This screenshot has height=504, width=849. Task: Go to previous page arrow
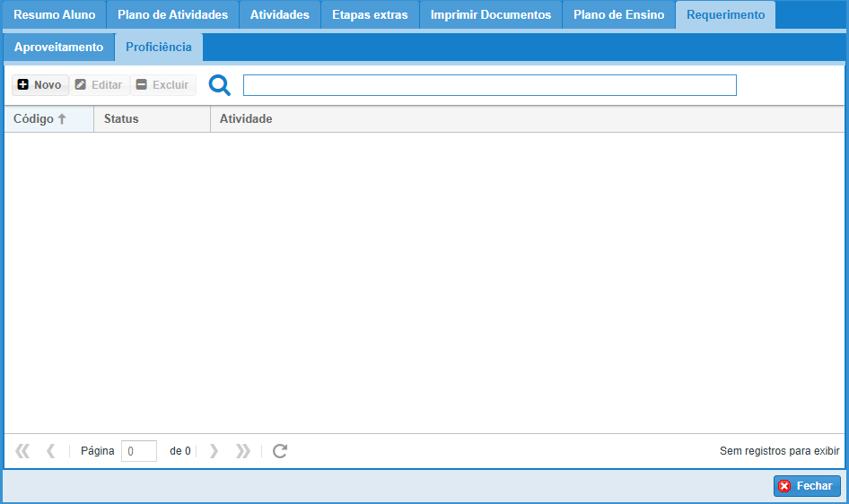pyautogui.click(x=51, y=451)
